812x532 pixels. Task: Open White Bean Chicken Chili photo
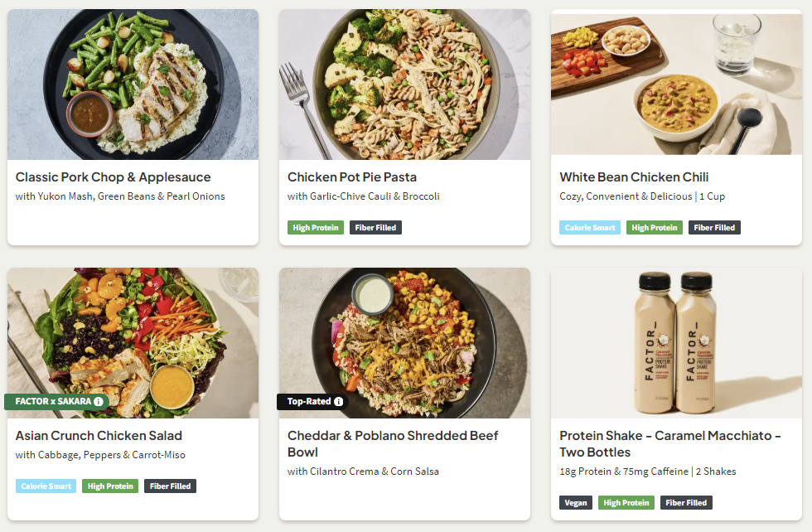click(x=676, y=82)
